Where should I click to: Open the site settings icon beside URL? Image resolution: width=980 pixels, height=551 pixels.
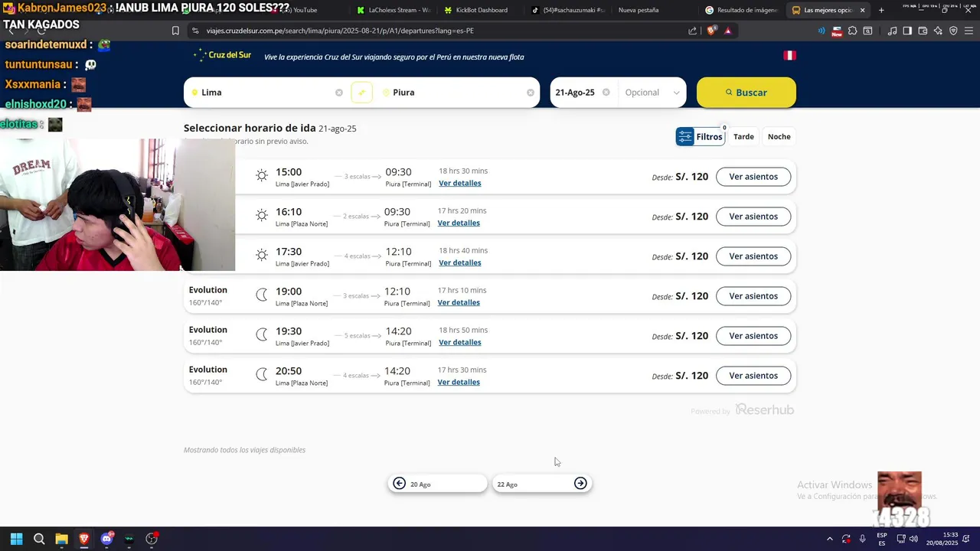point(195,31)
